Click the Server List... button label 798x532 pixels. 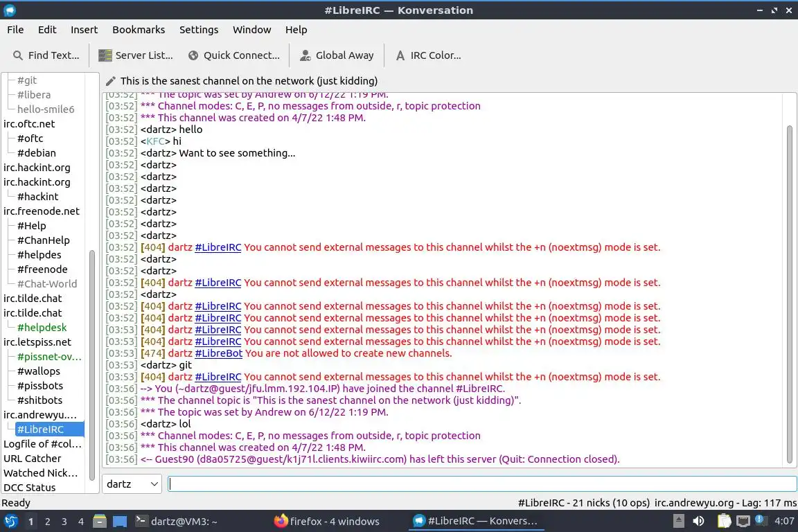tap(144, 55)
